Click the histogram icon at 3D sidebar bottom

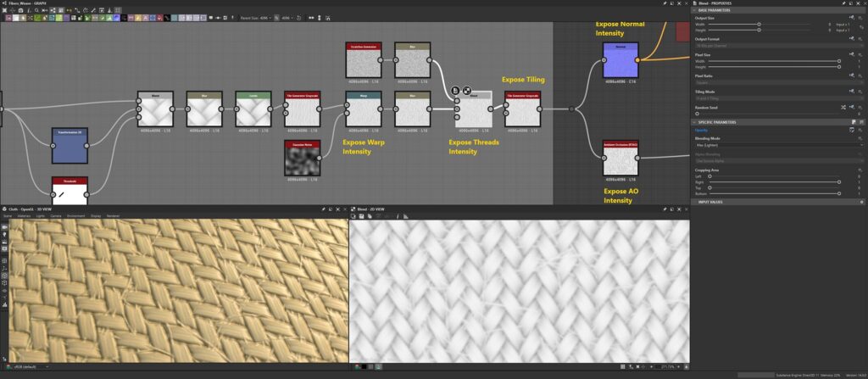[4, 304]
